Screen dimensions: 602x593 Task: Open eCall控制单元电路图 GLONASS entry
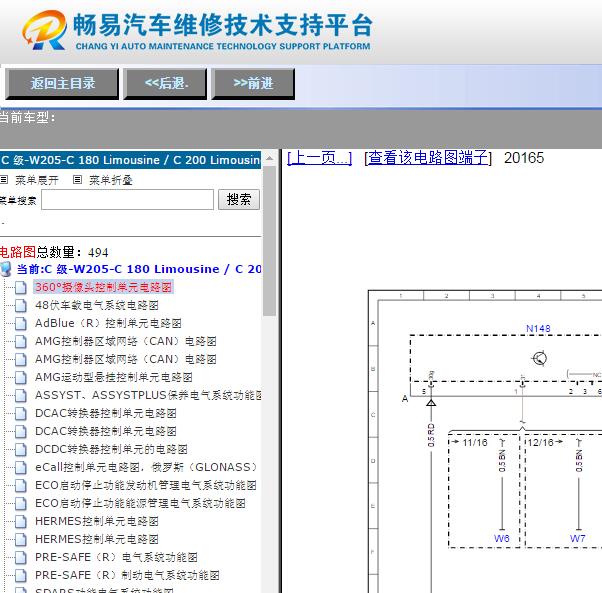146,467
